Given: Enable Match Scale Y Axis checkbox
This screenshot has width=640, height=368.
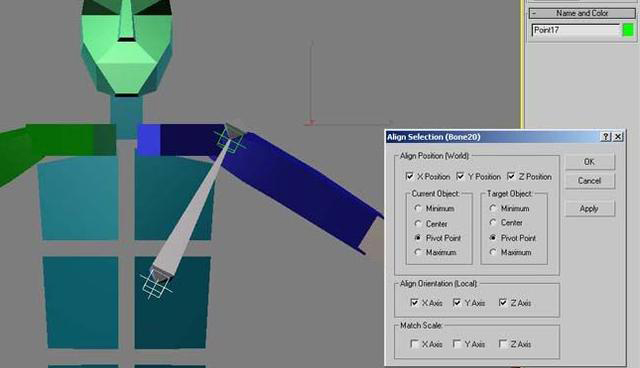Looking at the screenshot, I should click(x=457, y=344).
